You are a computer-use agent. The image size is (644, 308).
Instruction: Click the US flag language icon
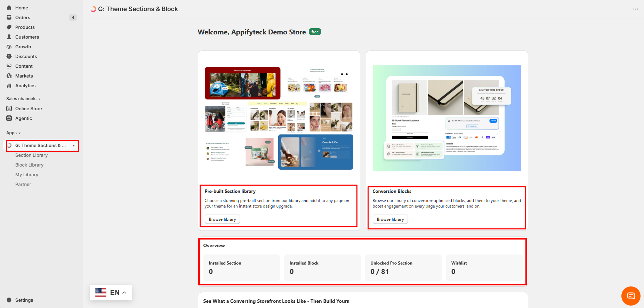coord(101,292)
